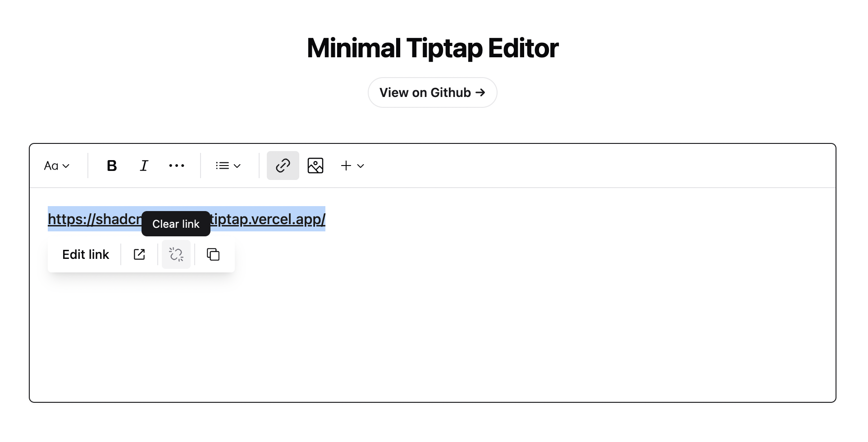Click the Minimal Tiptap Editor heading
The image size is (868, 442).
pyautogui.click(x=432, y=47)
